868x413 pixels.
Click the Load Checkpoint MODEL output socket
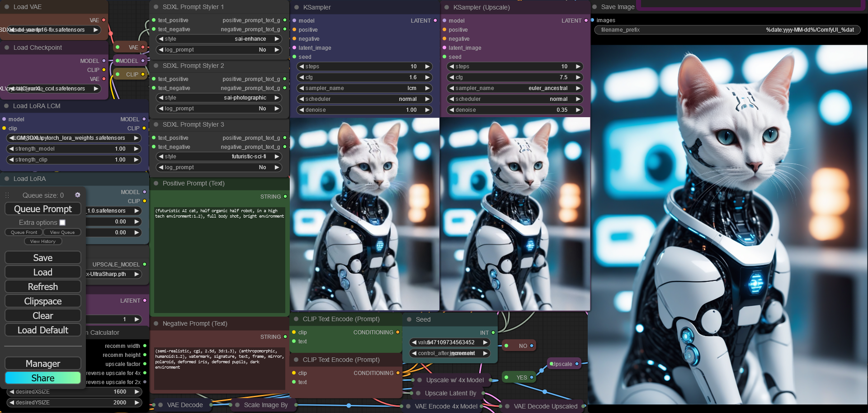[104, 61]
